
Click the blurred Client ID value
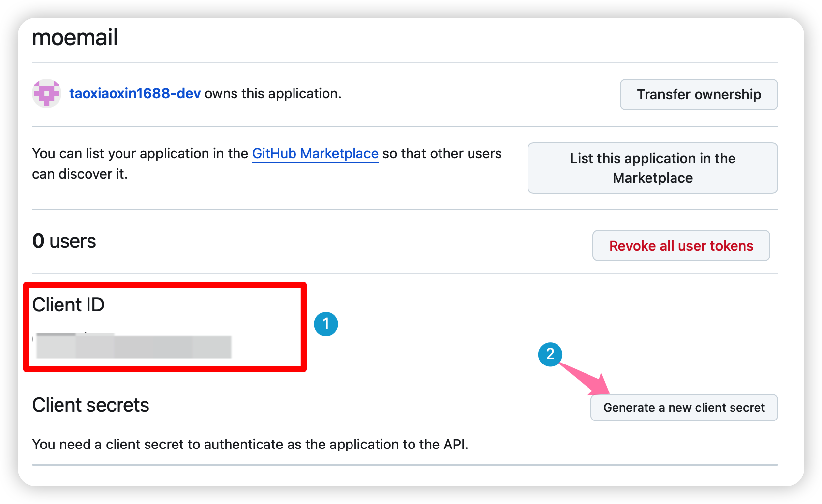click(x=133, y=346)
